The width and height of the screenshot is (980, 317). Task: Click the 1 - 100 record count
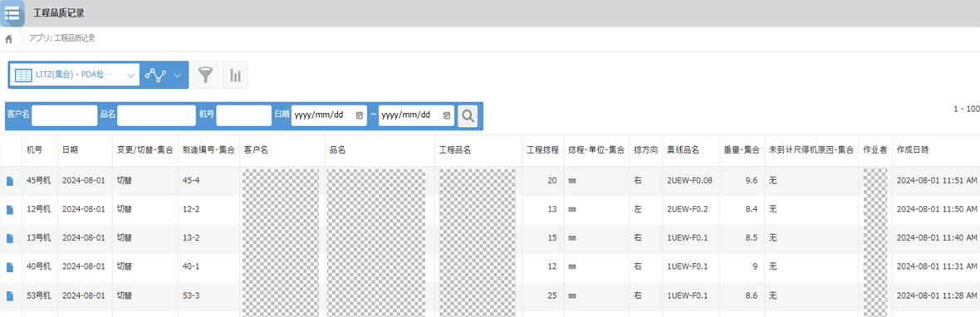point(966,110)
